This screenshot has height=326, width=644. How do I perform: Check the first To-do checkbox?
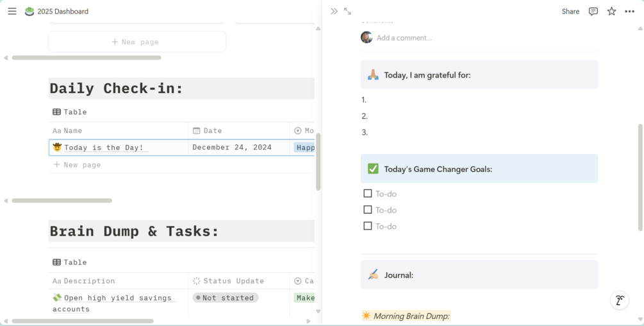368,193
